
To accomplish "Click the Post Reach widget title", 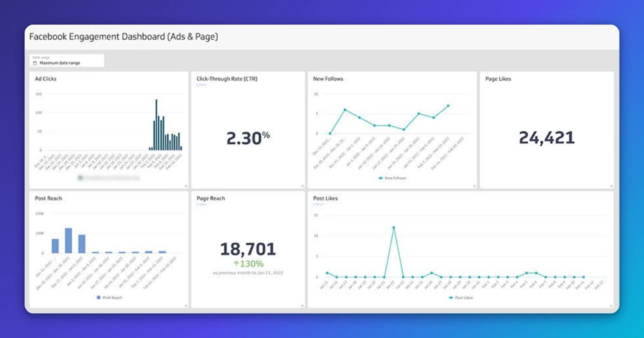I will (x=48, y=198).
